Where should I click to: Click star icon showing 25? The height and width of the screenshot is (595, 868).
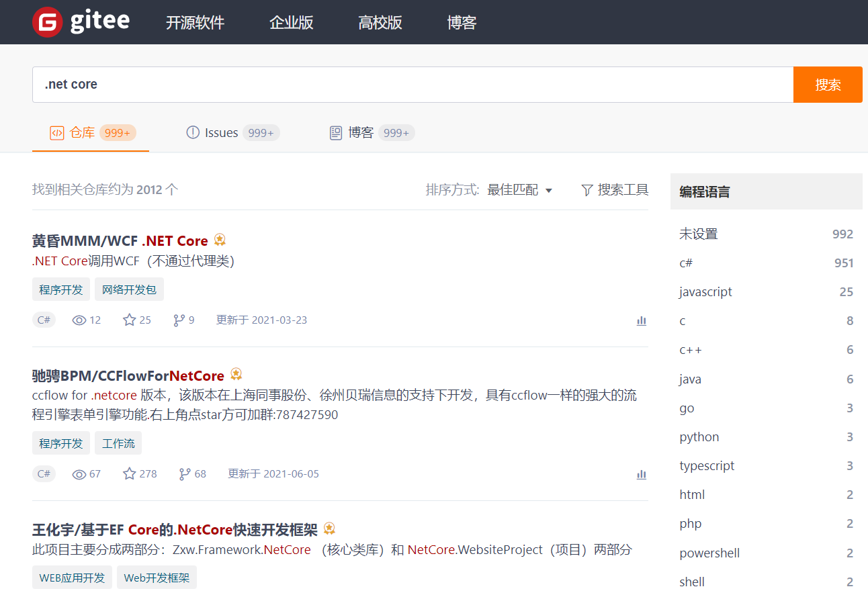(x=130, y=320)
